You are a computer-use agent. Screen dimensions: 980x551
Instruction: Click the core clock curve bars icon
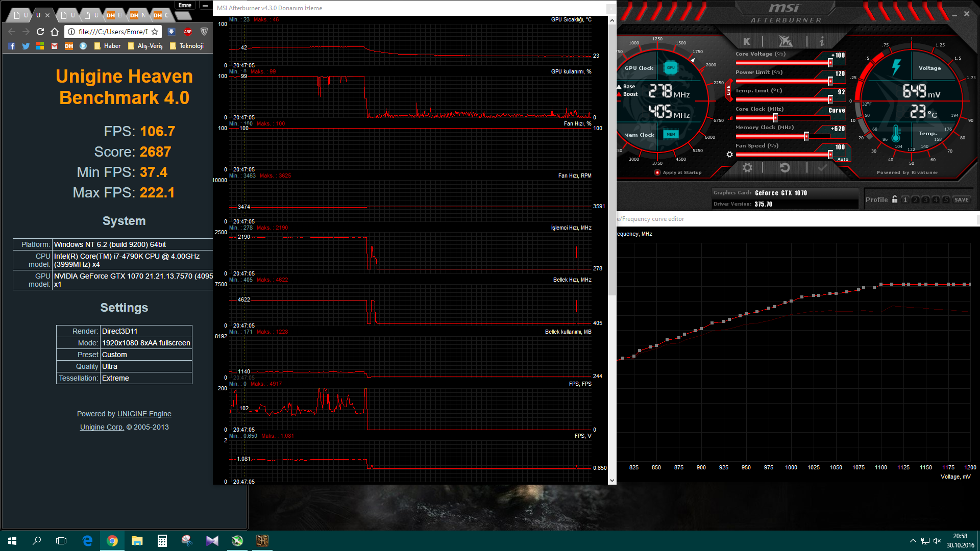[x=730, y=118]
